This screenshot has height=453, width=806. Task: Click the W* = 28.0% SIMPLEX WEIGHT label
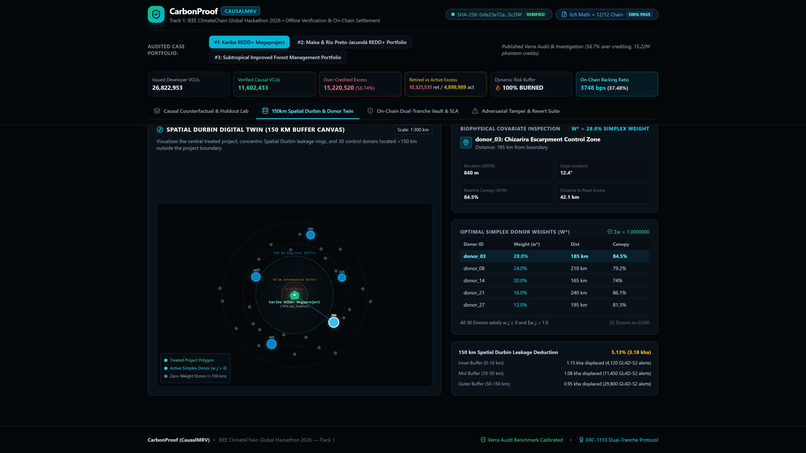point(610,129)
